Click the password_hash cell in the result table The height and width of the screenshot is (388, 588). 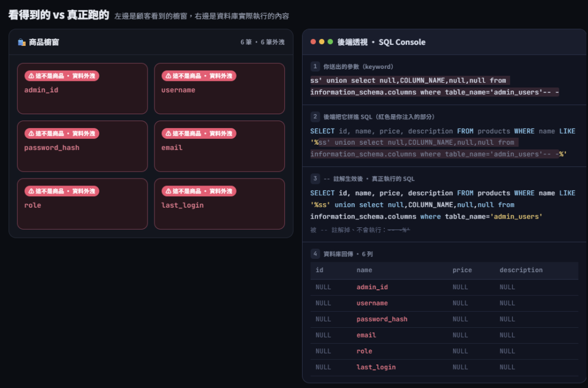click(x=382, y=319)
